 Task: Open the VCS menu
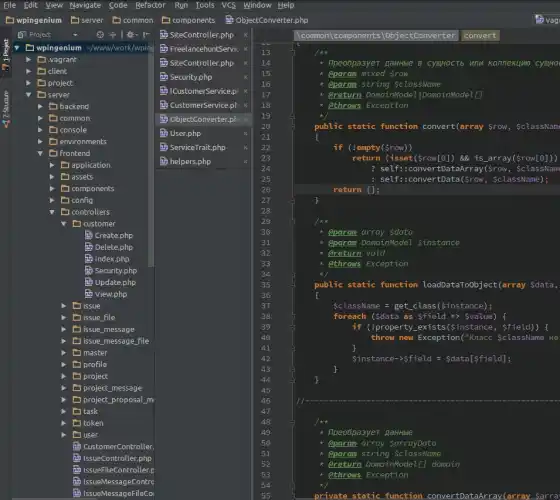point(229,5)
